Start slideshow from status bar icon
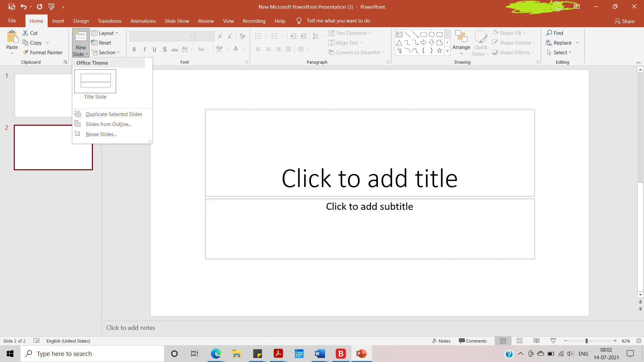This screenshot has width=644, height=362. point(553,341)
